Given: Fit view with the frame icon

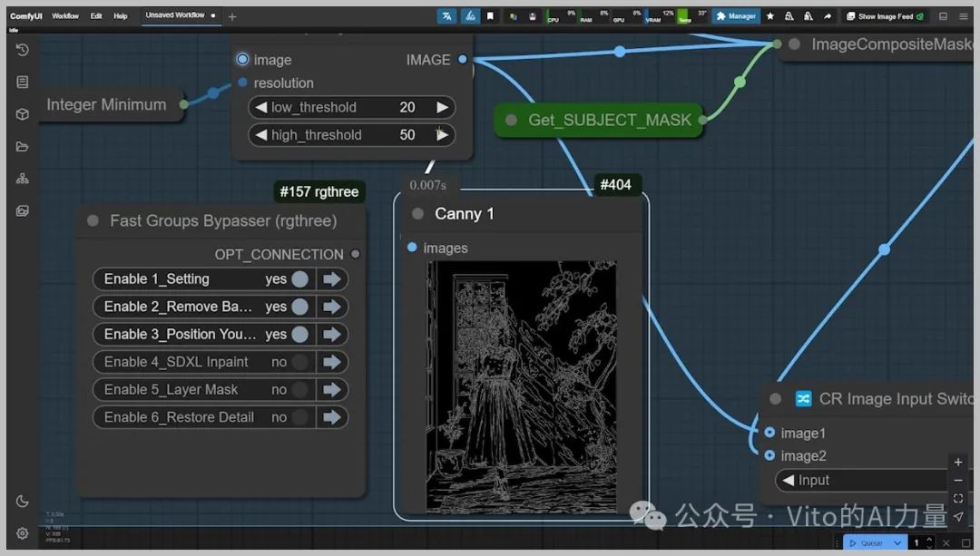Looking at the screenshot, I should (x=958, y=499).
